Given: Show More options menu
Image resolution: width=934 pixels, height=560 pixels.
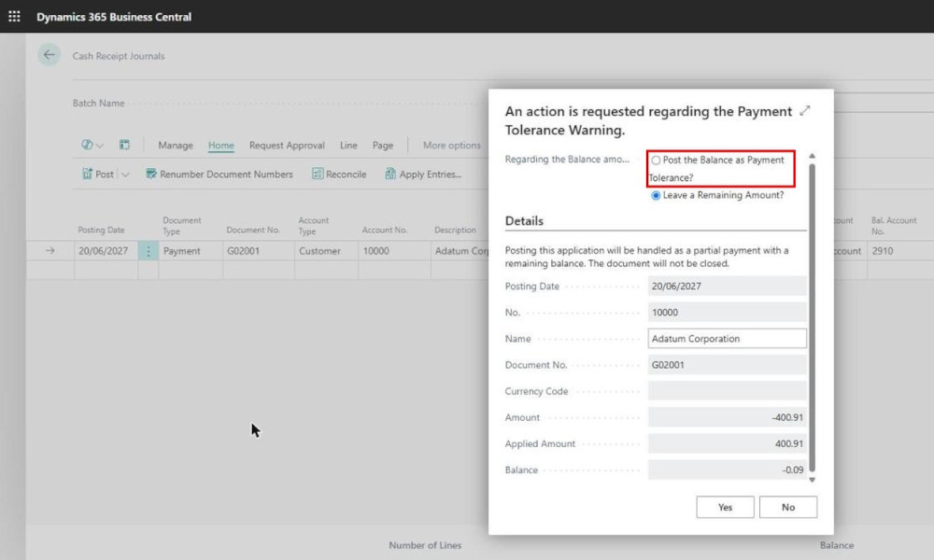Looking at the screenshot, I should 451,146.
